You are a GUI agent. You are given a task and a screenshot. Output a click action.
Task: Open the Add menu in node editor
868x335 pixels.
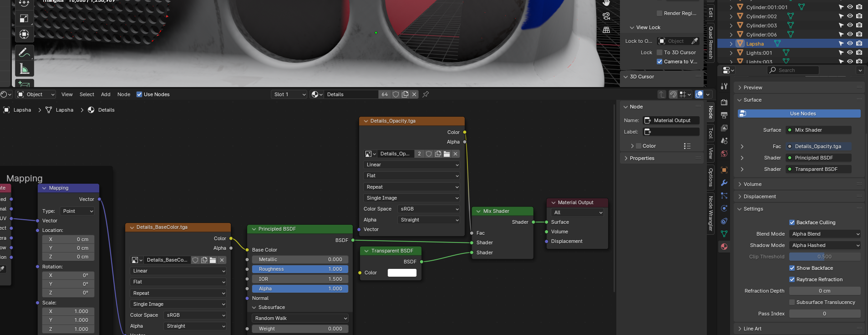(x=106, y=94)
